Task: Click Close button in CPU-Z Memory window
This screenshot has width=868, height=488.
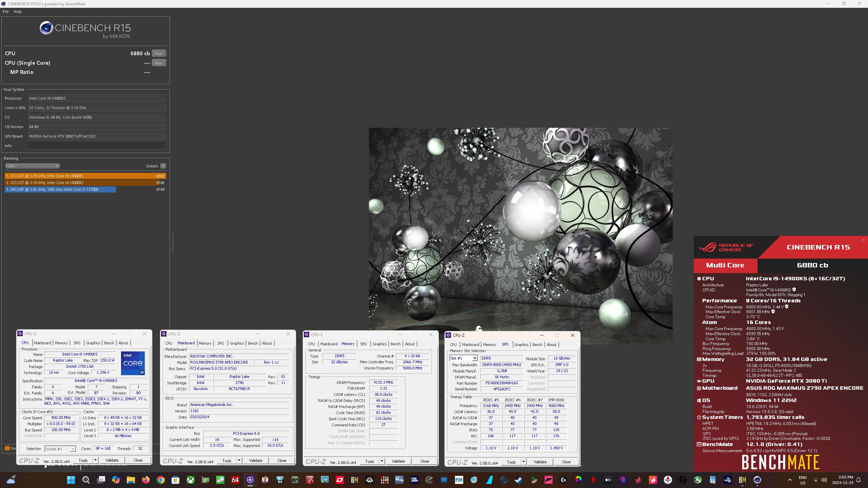Action: 425,461
